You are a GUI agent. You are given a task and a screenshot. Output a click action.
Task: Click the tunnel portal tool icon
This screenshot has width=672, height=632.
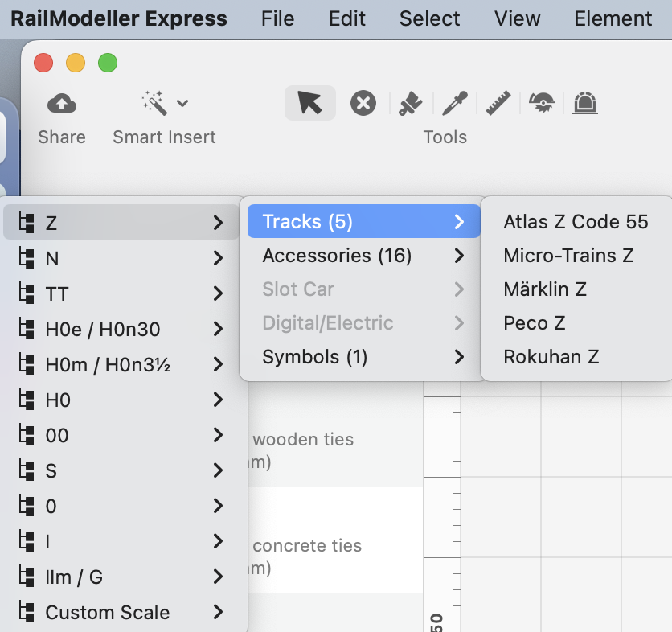pos(584,103)
